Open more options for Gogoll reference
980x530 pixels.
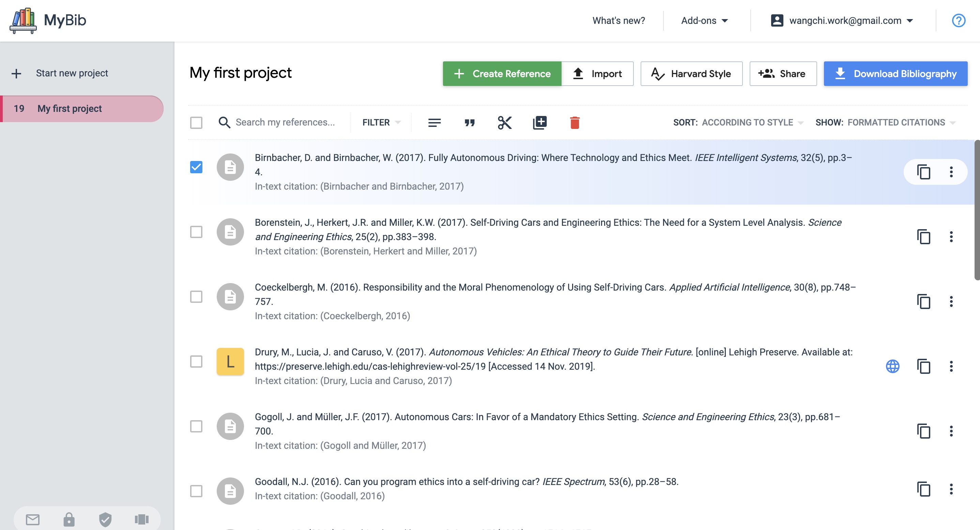point(951,431)
